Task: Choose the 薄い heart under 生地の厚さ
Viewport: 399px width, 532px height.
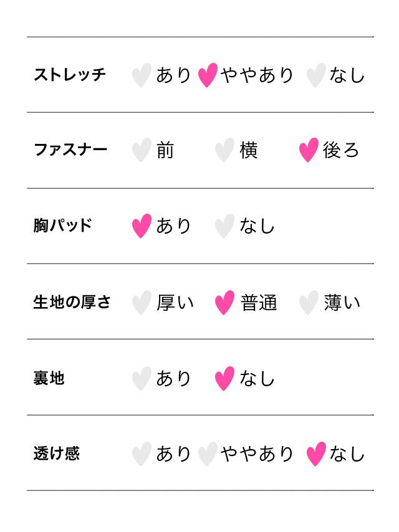Action: (309, 303)
